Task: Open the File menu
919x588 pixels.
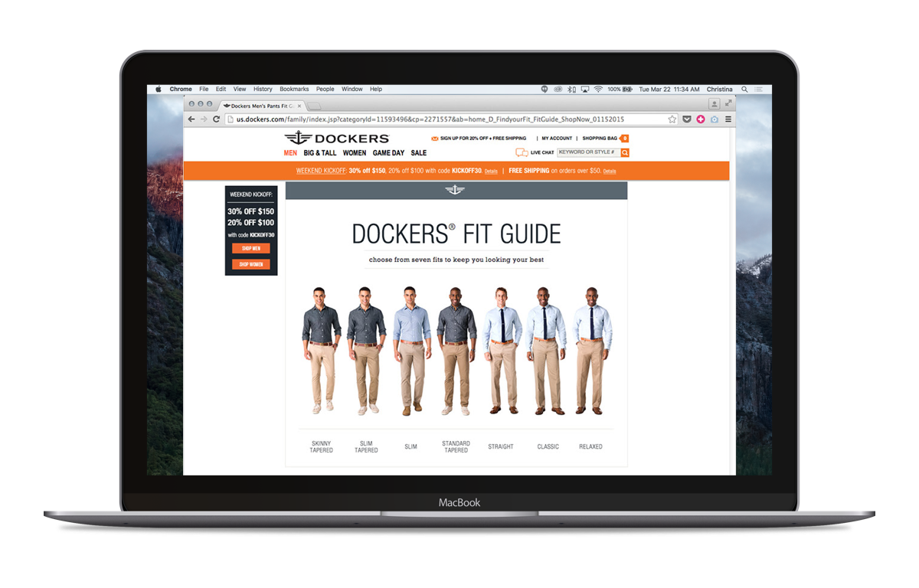Action: coord(204,90)
